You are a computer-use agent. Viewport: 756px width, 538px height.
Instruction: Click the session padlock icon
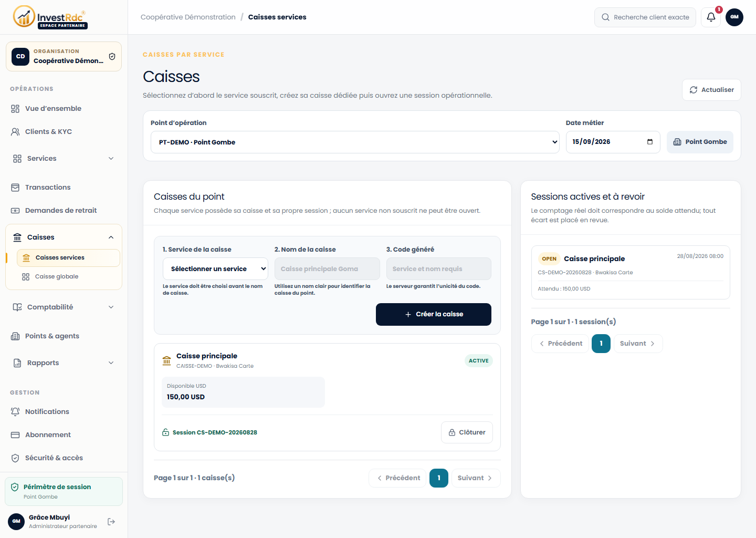pyautogui.click(x=166, y=432)
